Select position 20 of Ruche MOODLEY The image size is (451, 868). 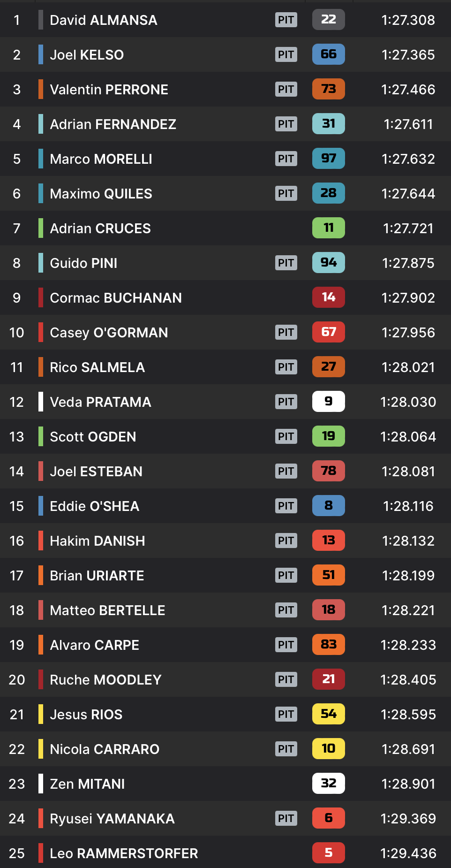tap(17, 679)
